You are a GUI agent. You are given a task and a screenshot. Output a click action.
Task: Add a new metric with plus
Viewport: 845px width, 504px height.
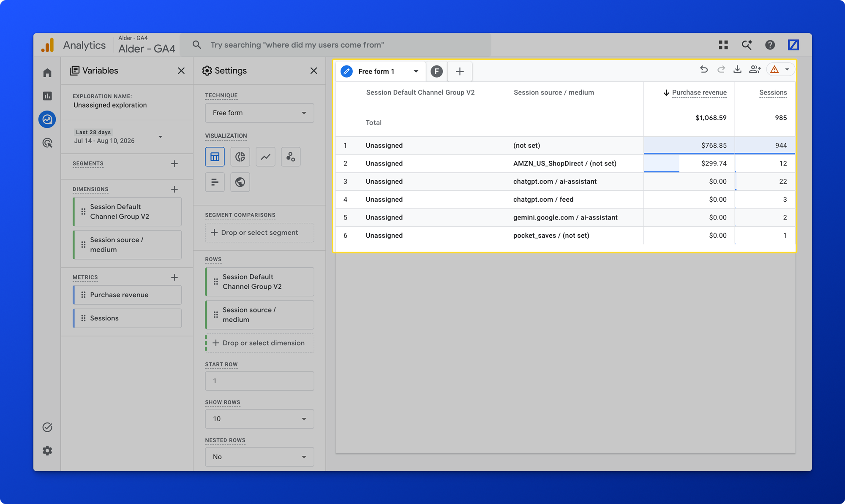point(174,277)
